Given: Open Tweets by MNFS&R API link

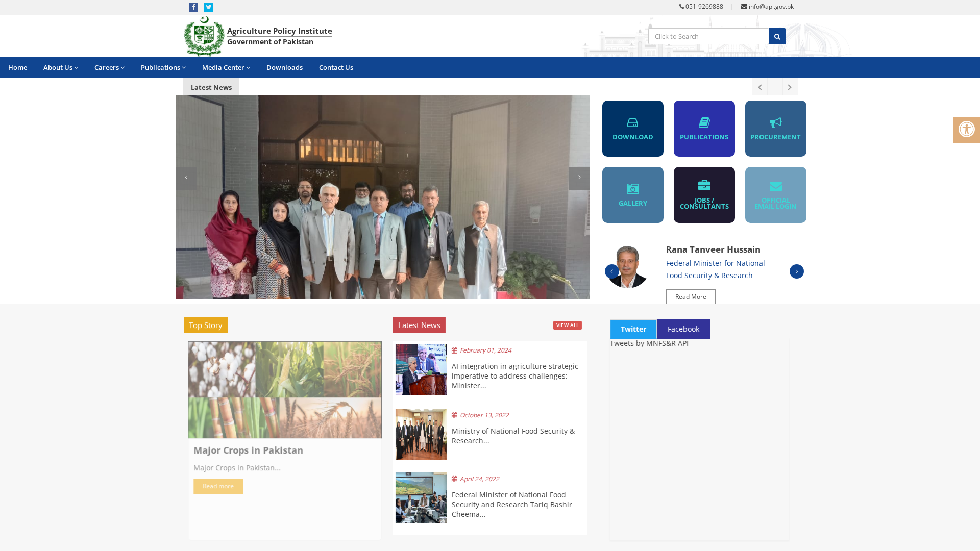Looking at the screenshot, I should [649, 343].
